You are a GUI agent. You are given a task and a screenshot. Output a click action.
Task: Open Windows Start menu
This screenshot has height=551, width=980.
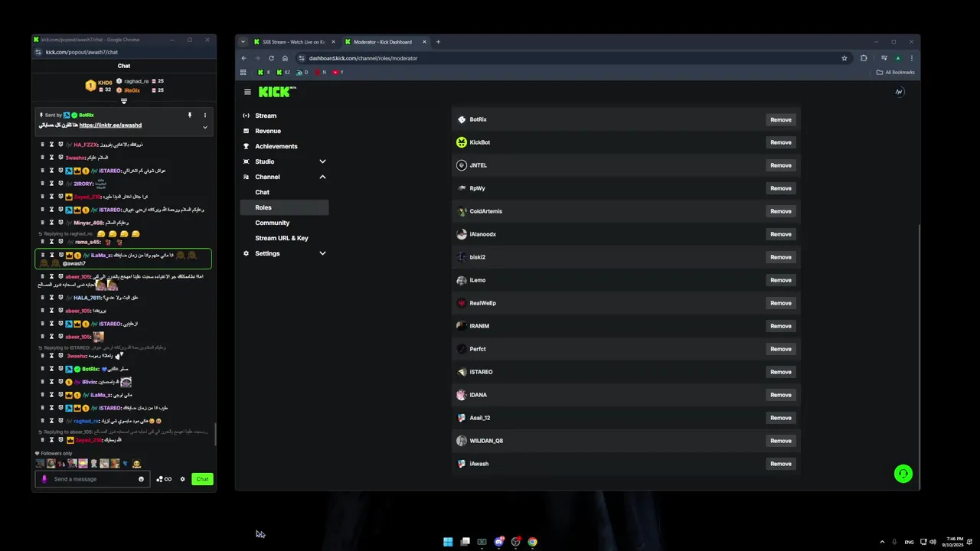448,542
